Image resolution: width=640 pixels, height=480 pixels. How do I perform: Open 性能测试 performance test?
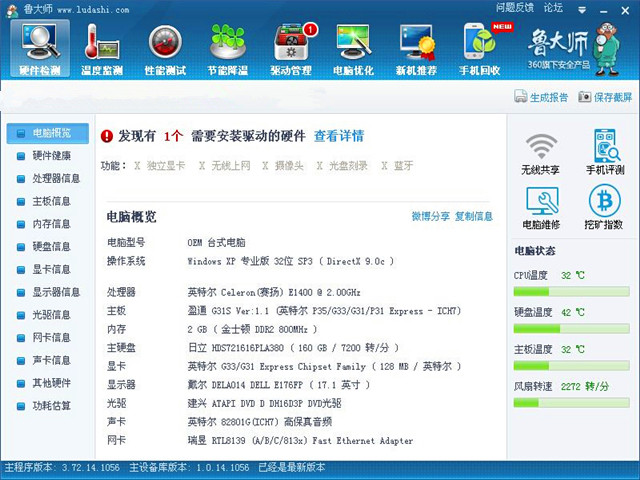pyautogui.click(x=165, y=50)
